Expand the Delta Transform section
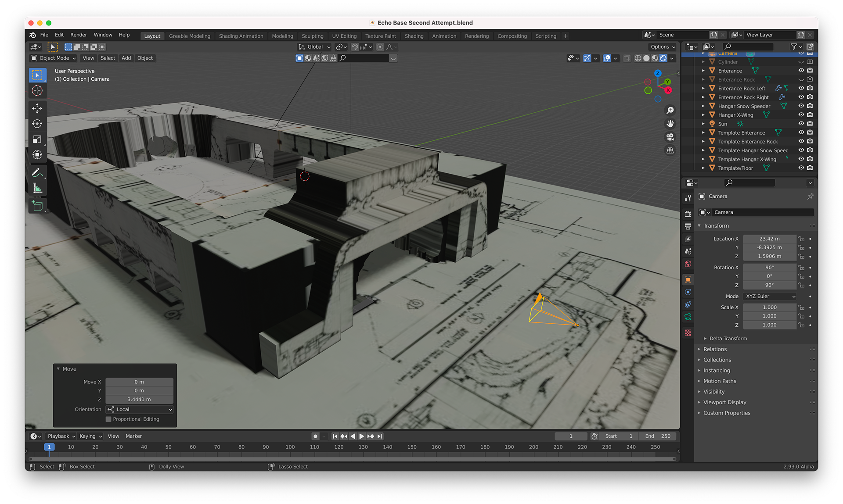 point(728,339)
